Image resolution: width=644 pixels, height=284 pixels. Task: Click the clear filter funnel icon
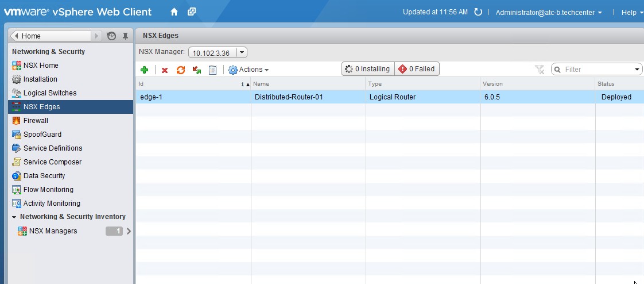click(539, 70)
